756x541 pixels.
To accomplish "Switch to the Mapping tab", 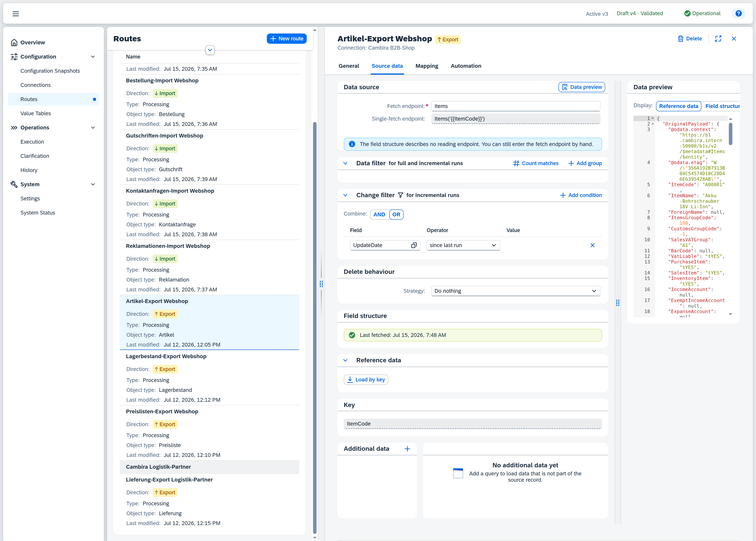I will pos(427,66).
